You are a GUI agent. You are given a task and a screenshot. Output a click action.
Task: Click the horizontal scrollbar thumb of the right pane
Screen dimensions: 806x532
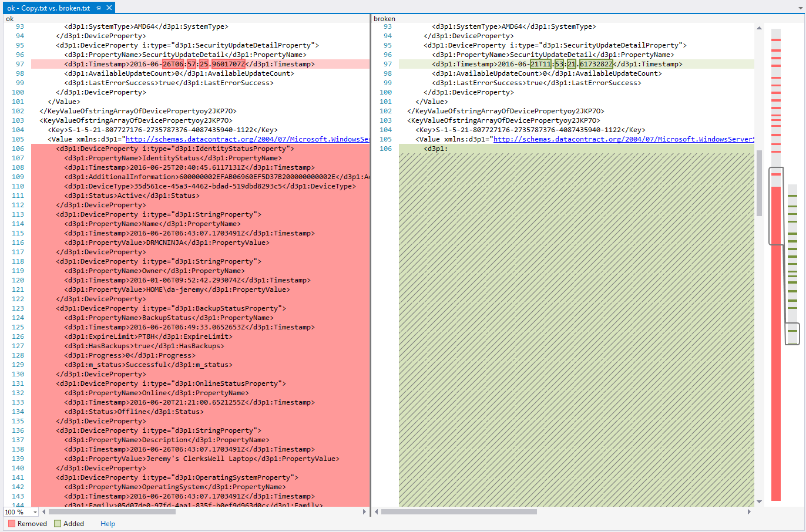click(x=458, y=512)
